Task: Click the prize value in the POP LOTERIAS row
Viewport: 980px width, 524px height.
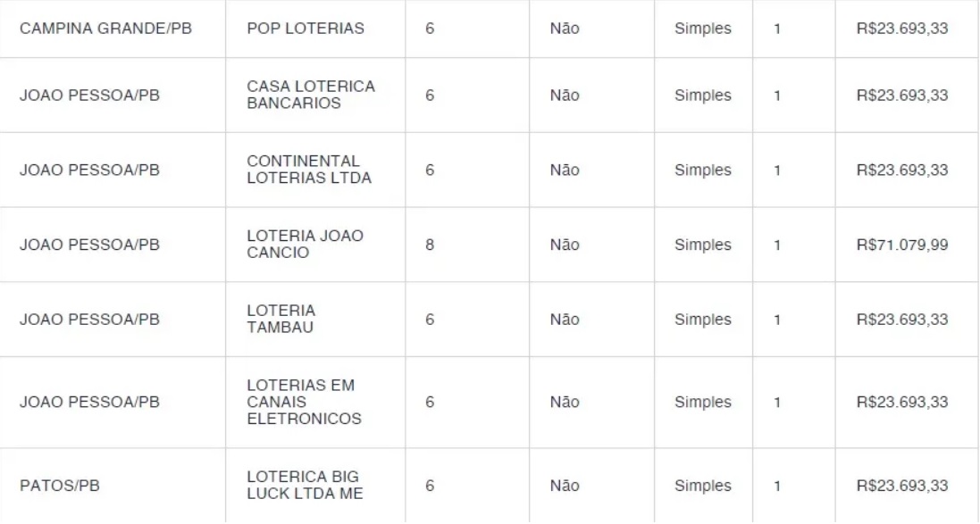Action: tap(902, 29)
